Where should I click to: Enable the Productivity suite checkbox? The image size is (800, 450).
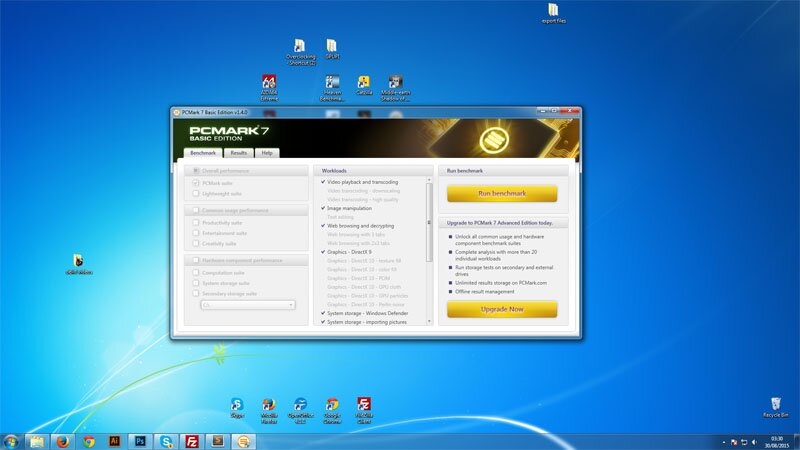click(x=196, y=222)
